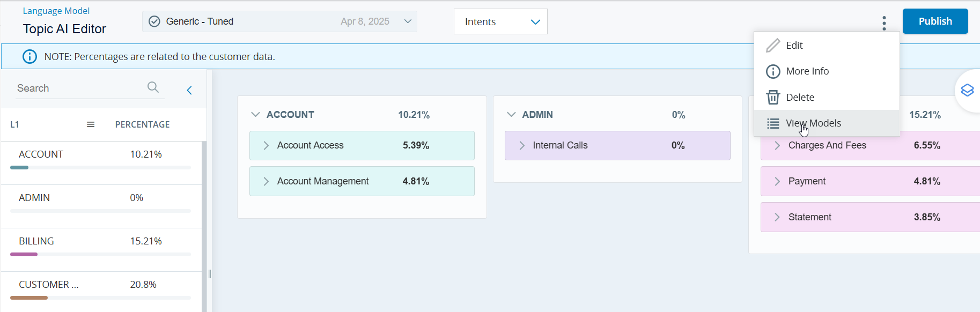Expand the Internal Calls topic
Screen dimensions: 980x312
click(522, 145)
